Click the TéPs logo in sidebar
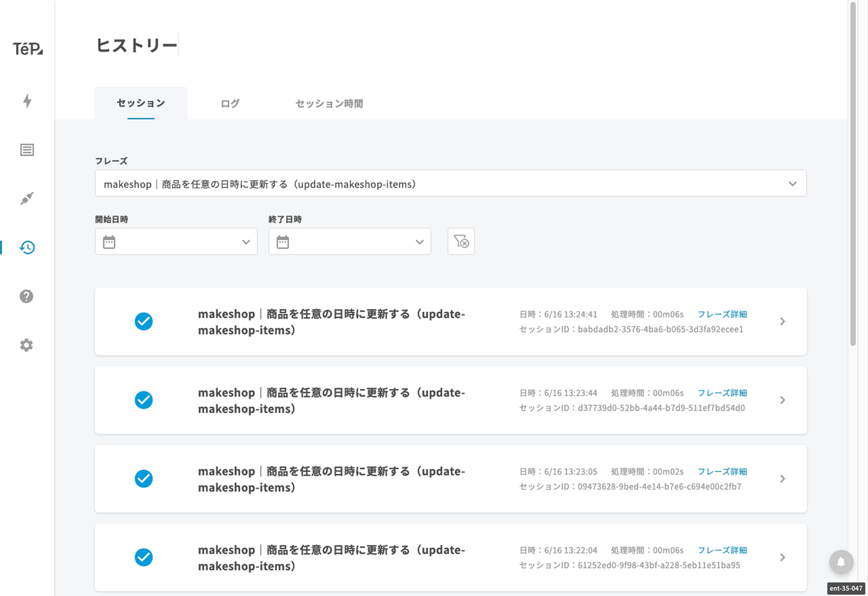Viewport: 868px width, 596px height. pyautogui.click(x=27, y=48)
